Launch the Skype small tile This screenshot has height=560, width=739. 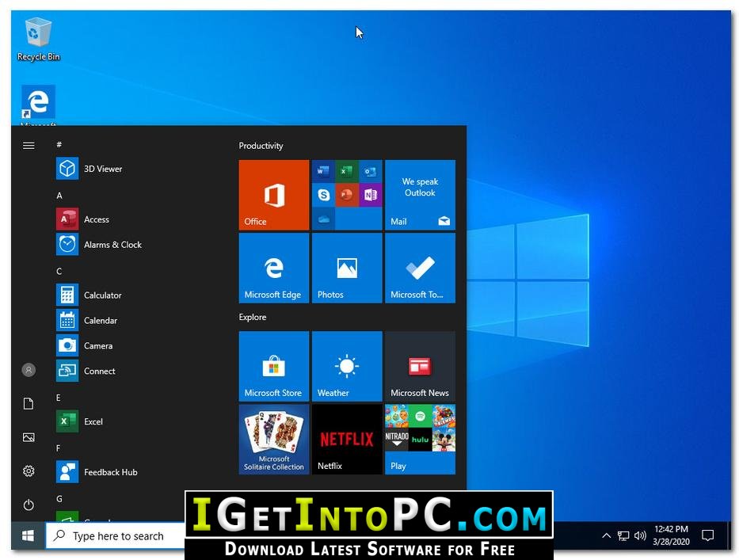click(x=323, y=195)
